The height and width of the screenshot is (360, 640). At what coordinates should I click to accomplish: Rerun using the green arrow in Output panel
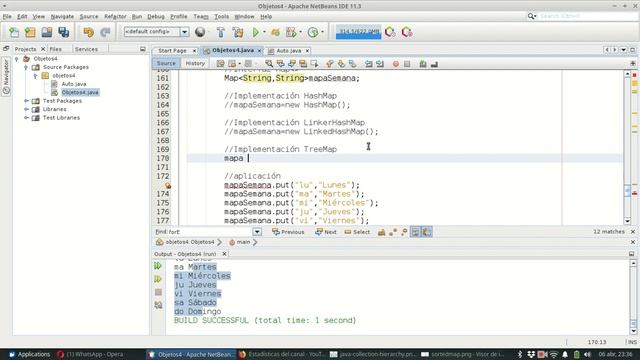(158, 266)
